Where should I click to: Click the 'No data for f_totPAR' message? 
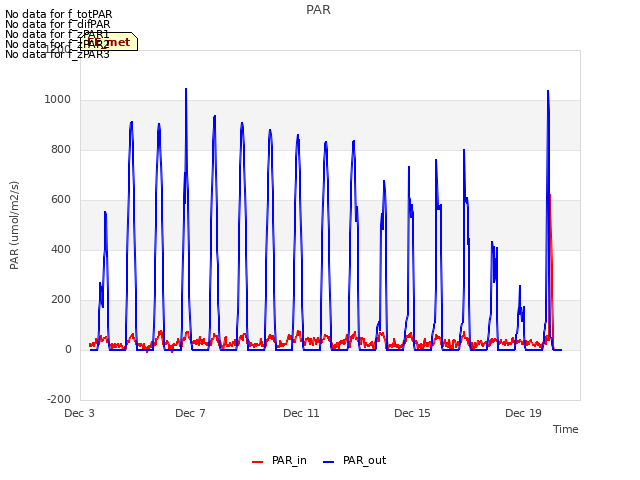pos(59,15)
